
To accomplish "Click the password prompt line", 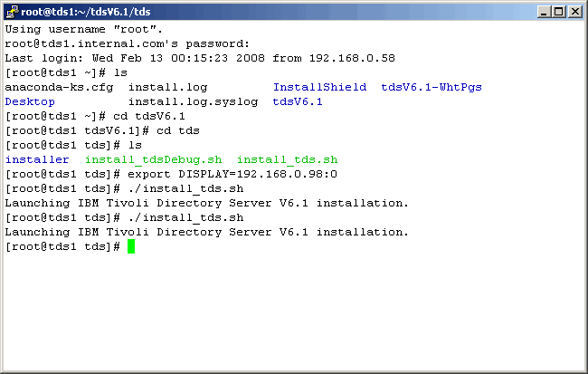I will click(127, 43).
